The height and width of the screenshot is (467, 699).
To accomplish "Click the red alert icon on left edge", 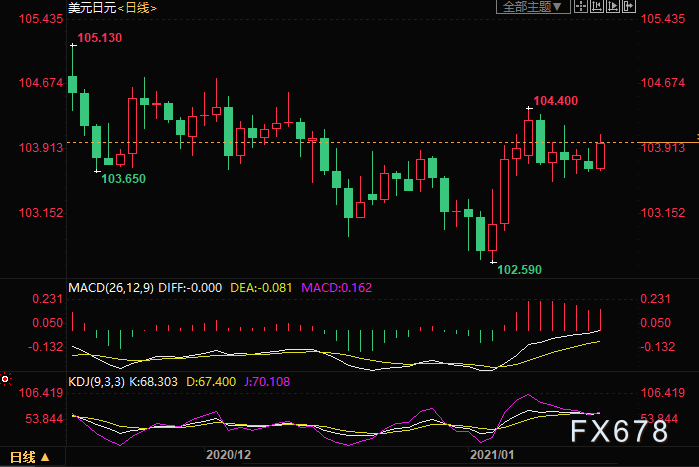I will 5,379.
